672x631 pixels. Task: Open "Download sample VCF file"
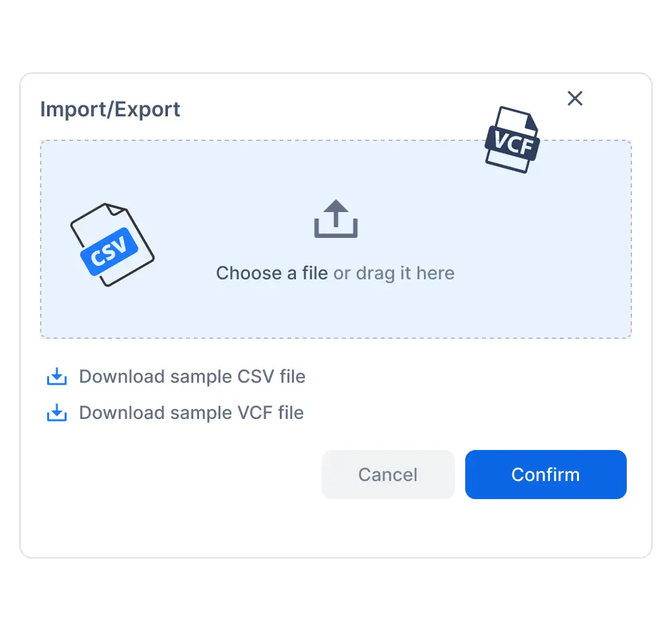click(x=191, y=412)
